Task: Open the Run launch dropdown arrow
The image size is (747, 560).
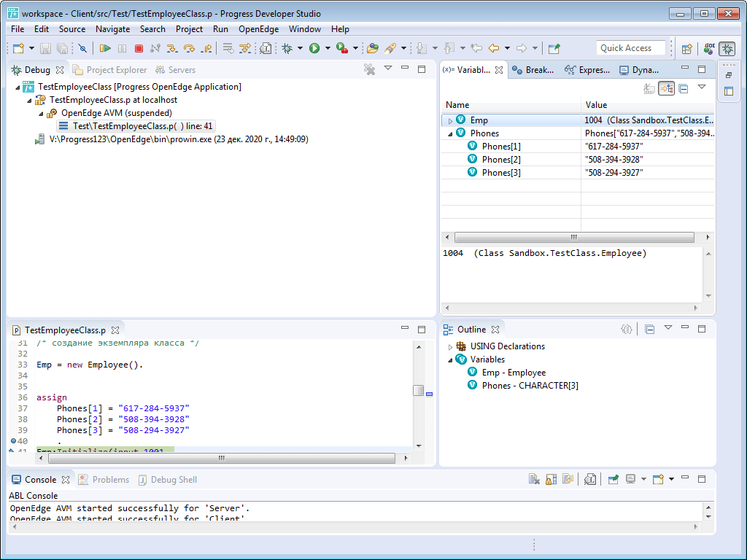Action: 328,48
